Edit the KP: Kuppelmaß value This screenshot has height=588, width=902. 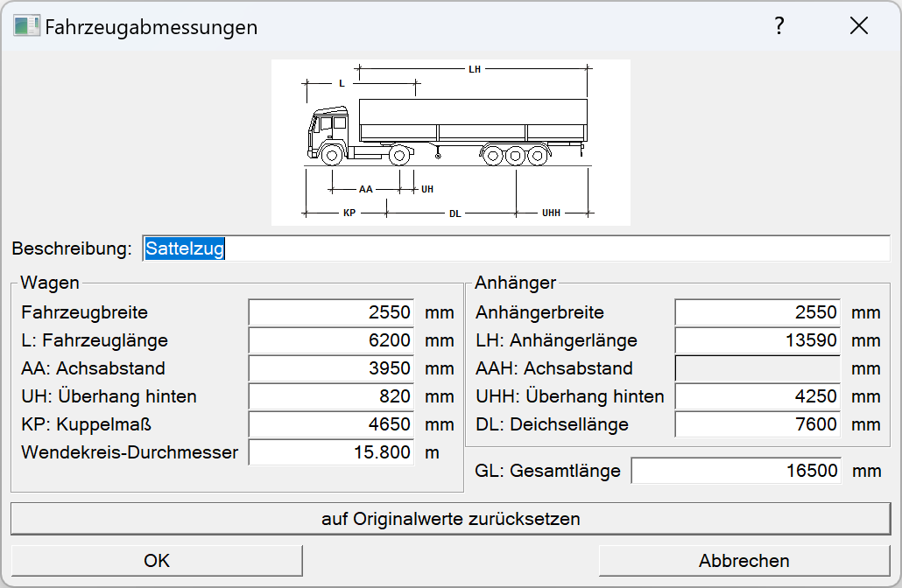331,424
